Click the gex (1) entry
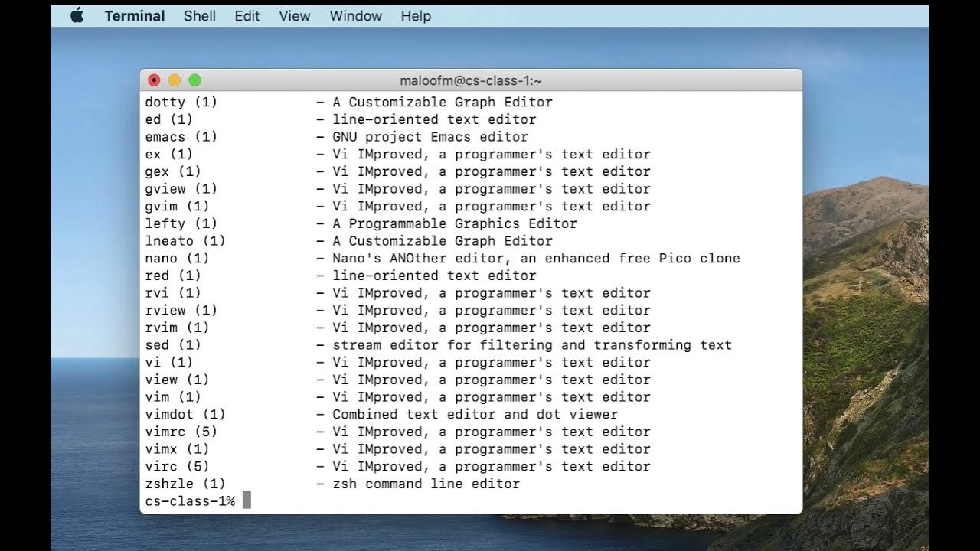This screenshot has width=980, height=551. click(x=173, y=171)
